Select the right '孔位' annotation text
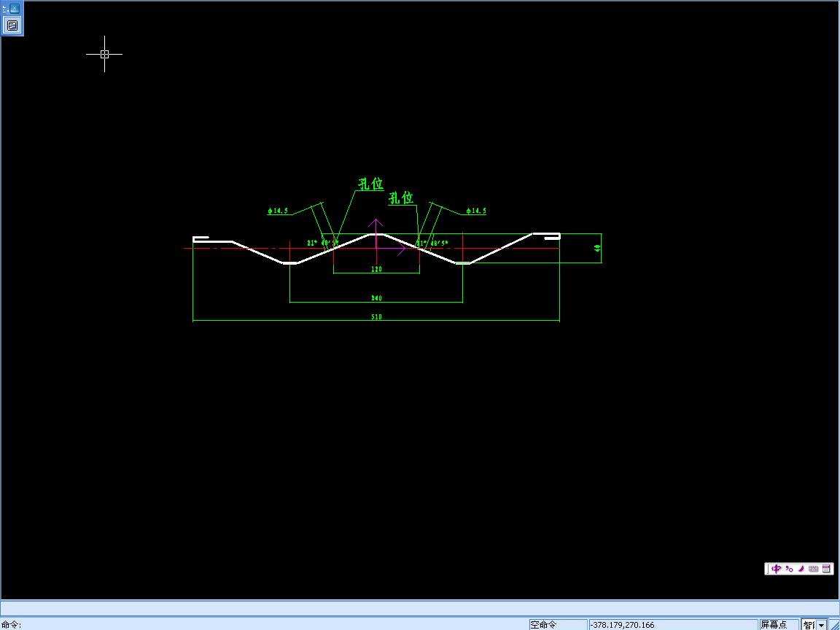The height and width of the screenshot is (630, 840). [401, 198]
